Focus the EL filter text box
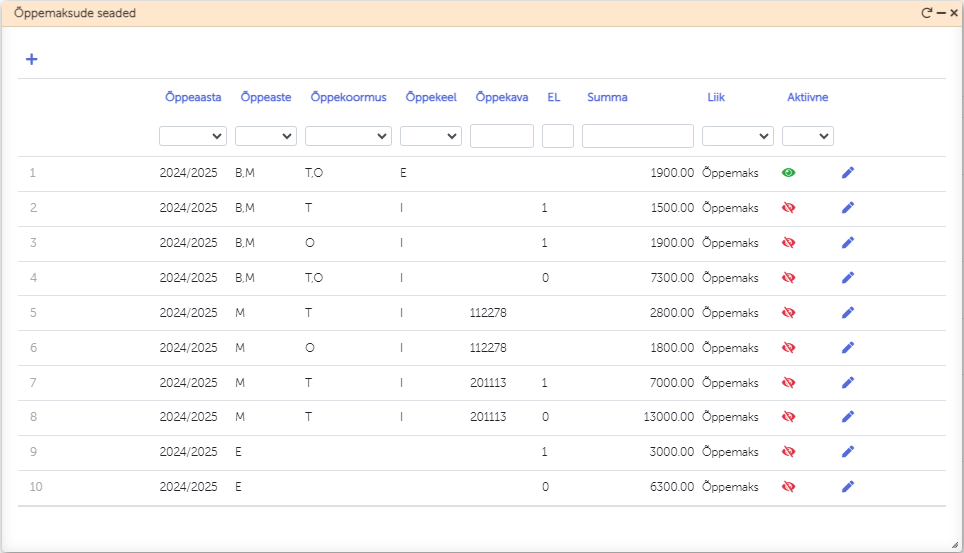 coord(557,136)
